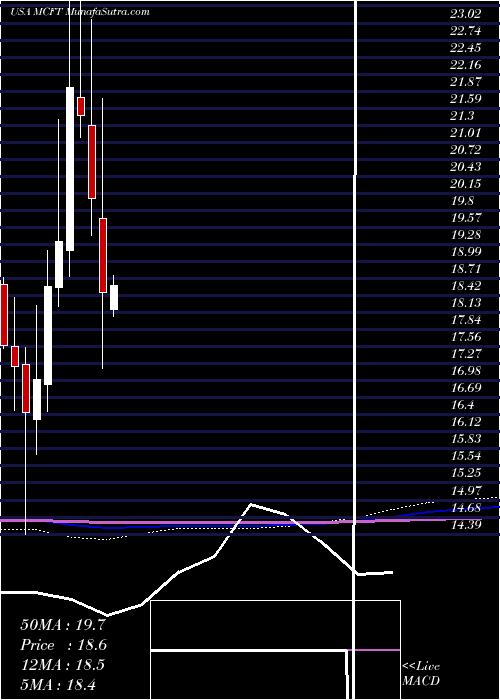
Task: Select the 17.56 price axis value
Action: click(466, 337)
